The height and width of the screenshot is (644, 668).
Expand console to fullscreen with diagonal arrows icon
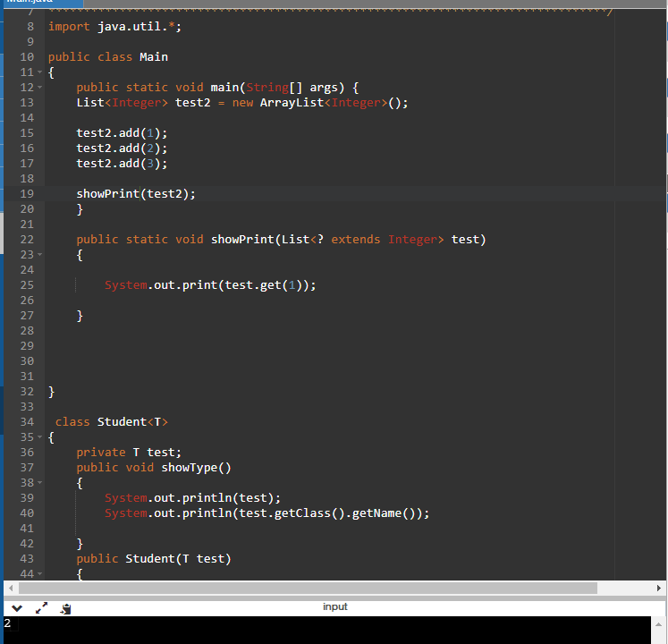coord(41,608)
